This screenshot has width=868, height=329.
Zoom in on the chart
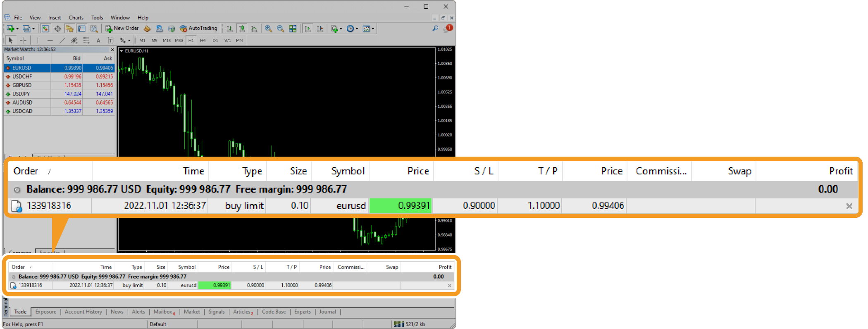pos(268,29)
